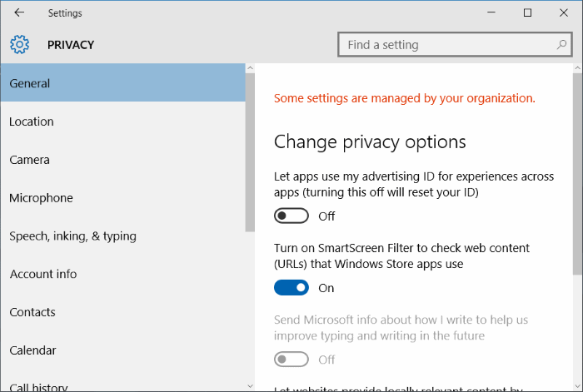The height and width of the screenshot is (392, 583).
Task: Click the 'Change privacy options' heading
Action: (x=370, y=142)
